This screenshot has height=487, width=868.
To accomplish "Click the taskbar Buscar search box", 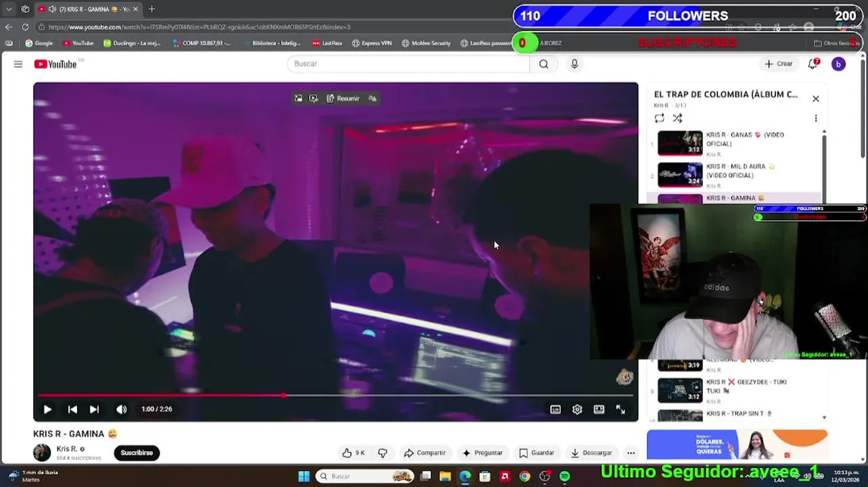I will coord(365,476).
